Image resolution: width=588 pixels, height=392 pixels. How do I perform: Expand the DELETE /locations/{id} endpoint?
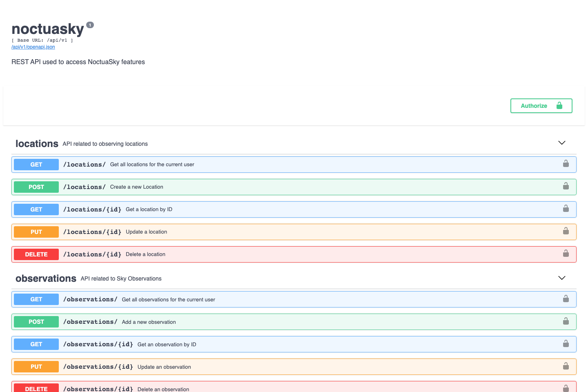(245, 254)
